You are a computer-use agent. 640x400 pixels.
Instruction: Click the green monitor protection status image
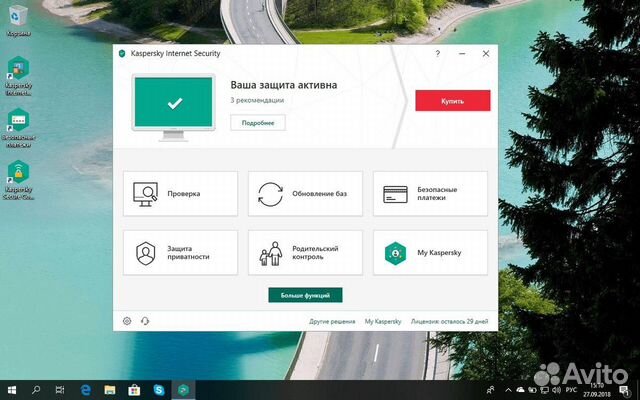(173, 107)
